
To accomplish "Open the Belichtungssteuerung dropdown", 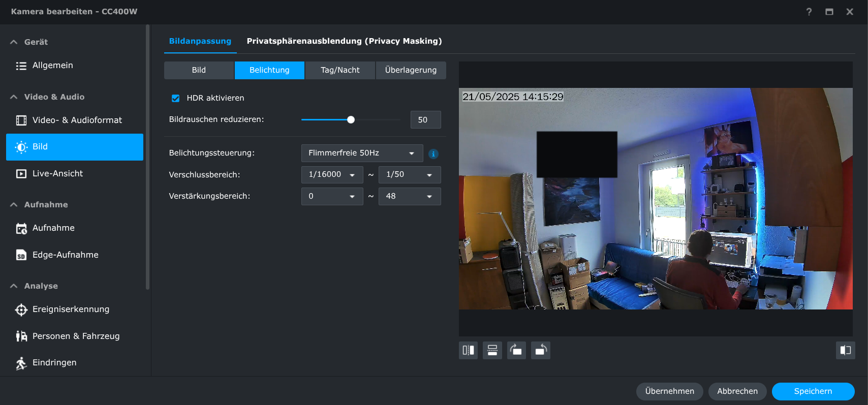I will (362, 153).
